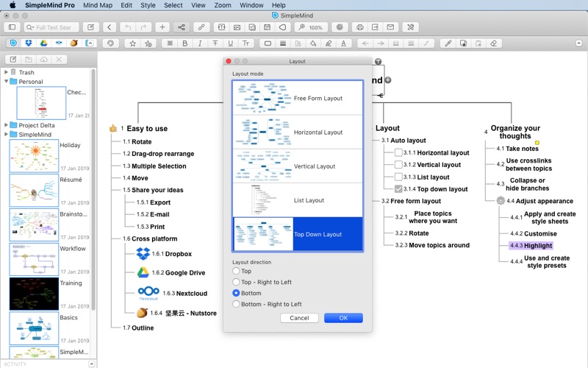Choose Vertical Layout mode
This screenshot has height=368, width=588.
click(x=298, y=166)
